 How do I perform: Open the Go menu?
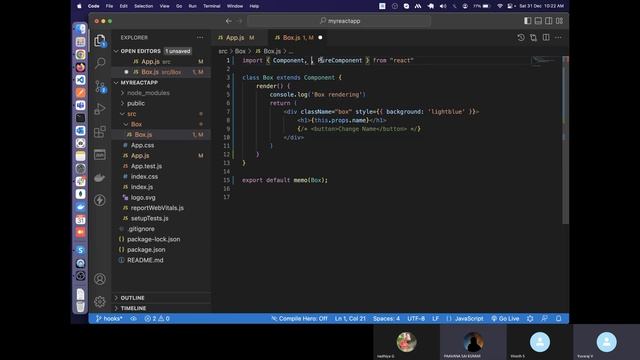(x=179, y=6)
